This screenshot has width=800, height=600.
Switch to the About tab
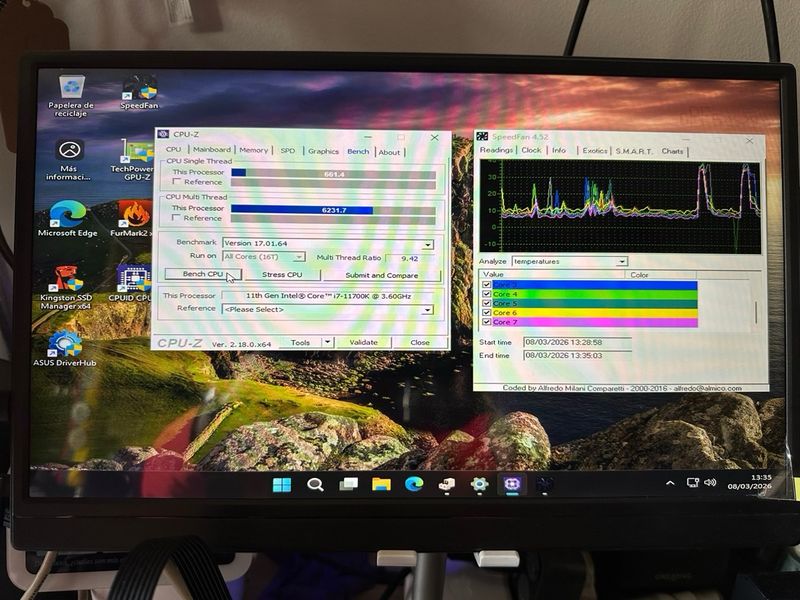(389, 152)
